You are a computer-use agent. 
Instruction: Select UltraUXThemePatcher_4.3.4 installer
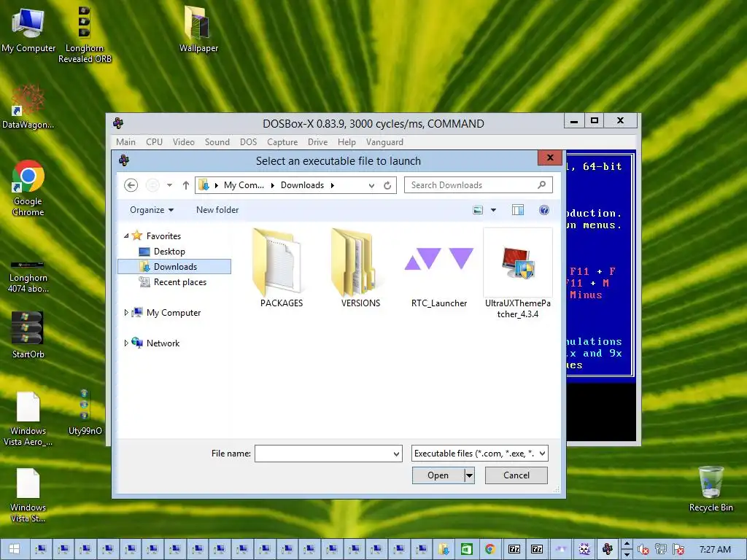[x=518, y=274]
